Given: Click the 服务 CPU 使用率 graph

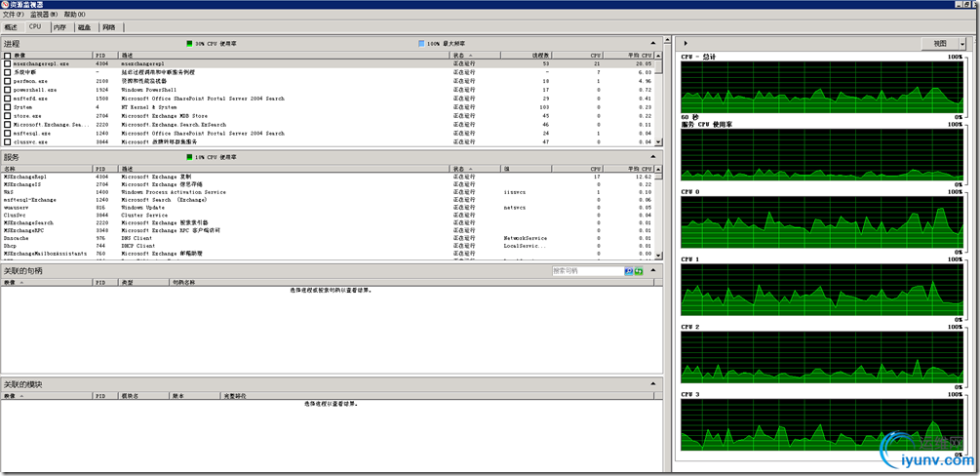Looking at the screenshot, I should (x=822, y=154).
